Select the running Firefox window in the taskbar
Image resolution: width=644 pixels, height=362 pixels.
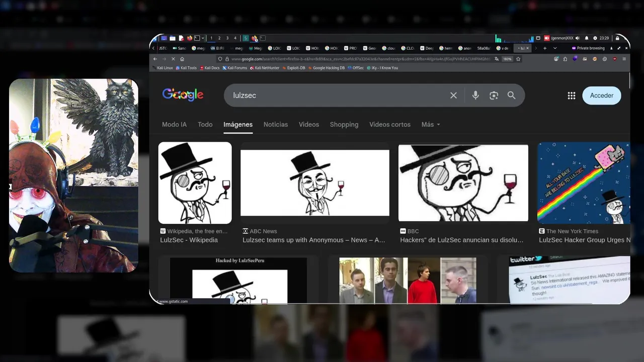(255, 38)
